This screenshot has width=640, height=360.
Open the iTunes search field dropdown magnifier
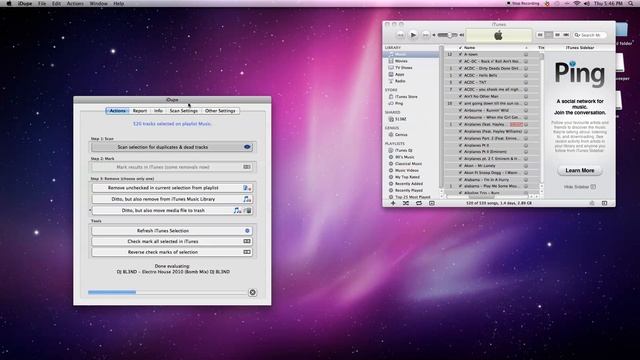[x=577, y=35]
